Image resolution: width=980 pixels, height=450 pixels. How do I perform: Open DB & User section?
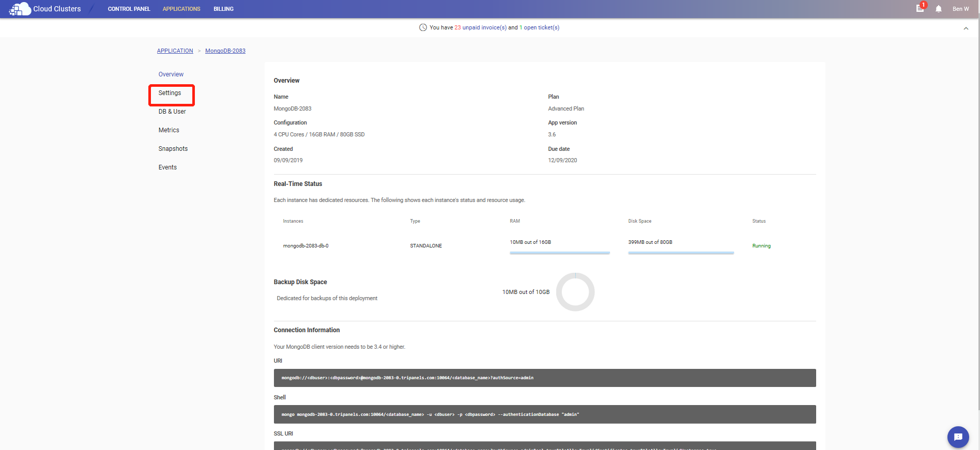point(172,112)
